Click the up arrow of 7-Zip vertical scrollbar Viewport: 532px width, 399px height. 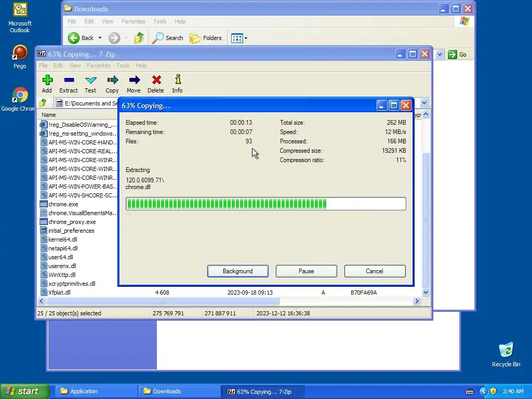click(426, 114)
